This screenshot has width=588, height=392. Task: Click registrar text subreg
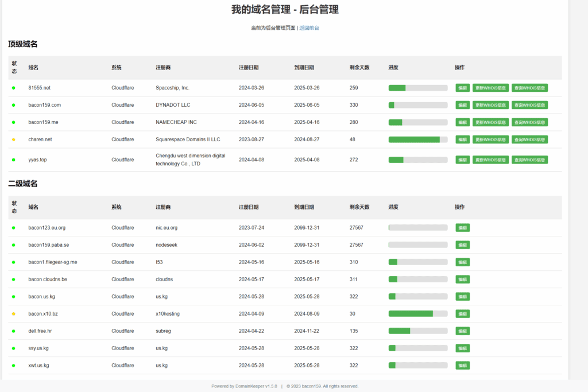tap(163, 331)
